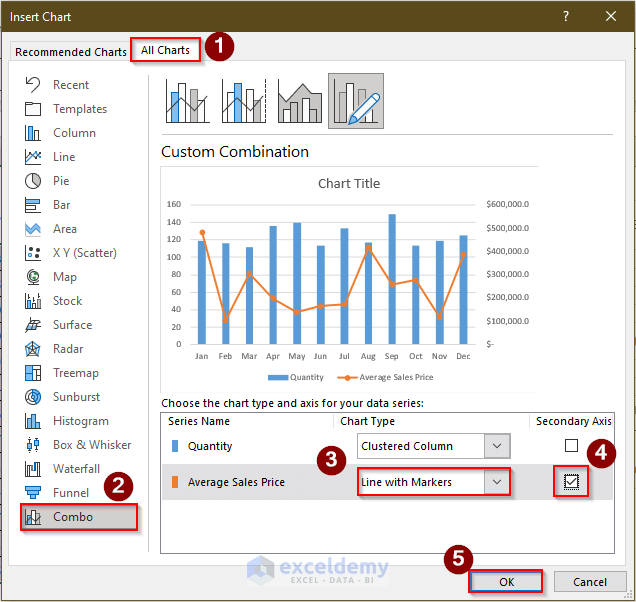Viewport: 636px width, 602px height.
Task: Click the Custom Combination heading
Action: coord(235,152)
